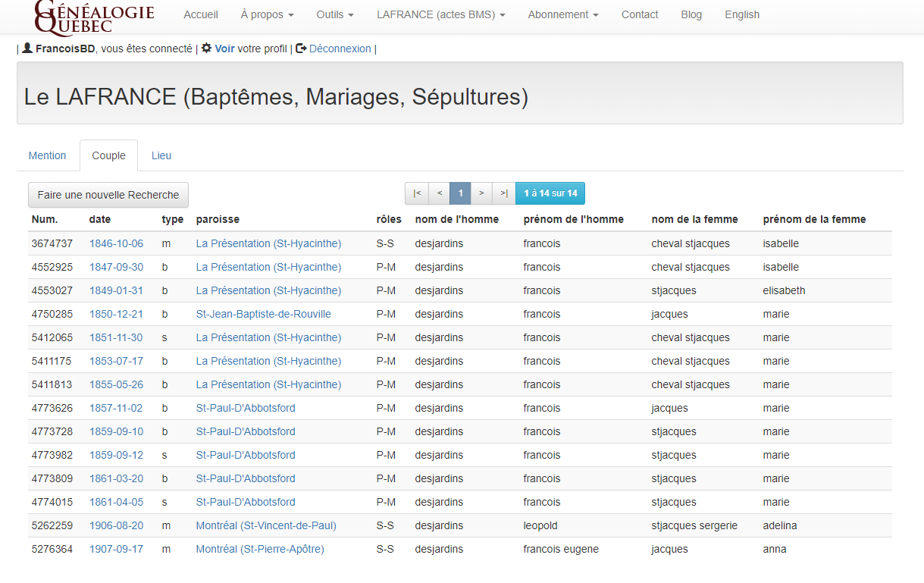Click the page title 'Le LAFRANCE' heading
Viewport: 924px width, 583px height.
276,97
